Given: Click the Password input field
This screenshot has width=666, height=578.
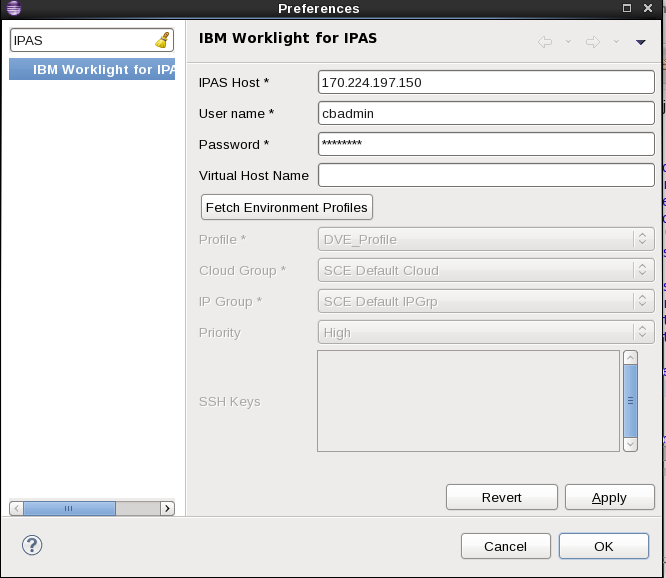Looking at the screenshot, I should click(x=486, y=144).
